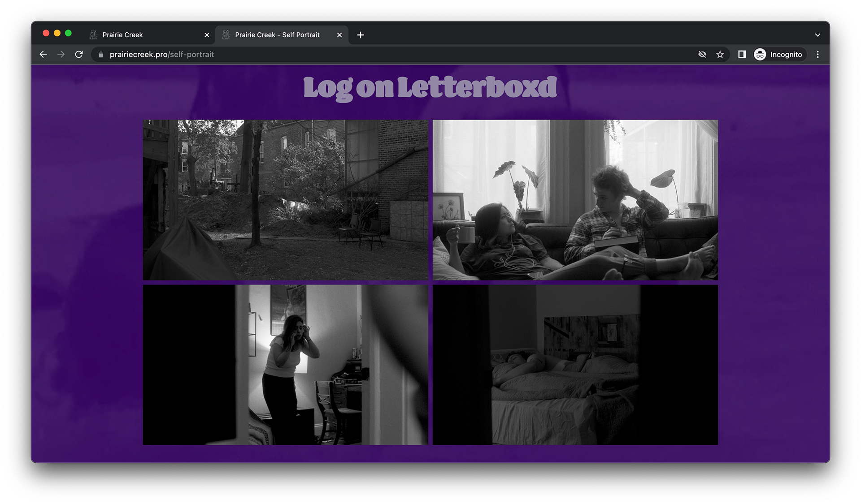The height and width of the screenshot is (504, 861).
Task: Open Chrome three-dot menu
Action: pyautogui.click(x=818, y=55)
